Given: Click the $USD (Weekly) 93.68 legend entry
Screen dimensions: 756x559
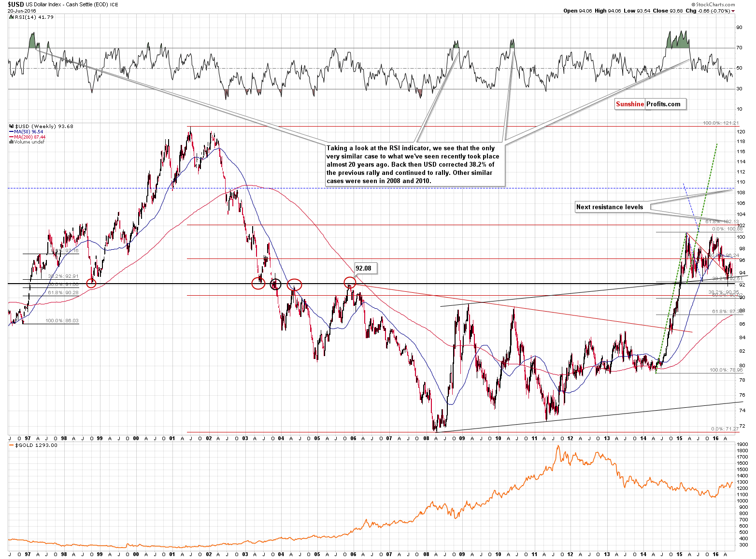Looking at the screenshot, I should (44, 127).
